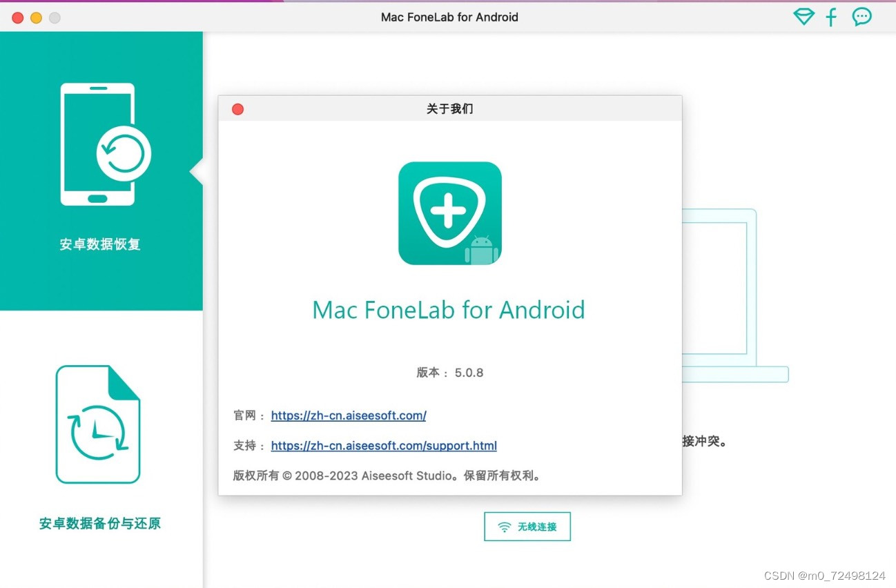
Task: Close the main window with red button
Action: point(18,18)
